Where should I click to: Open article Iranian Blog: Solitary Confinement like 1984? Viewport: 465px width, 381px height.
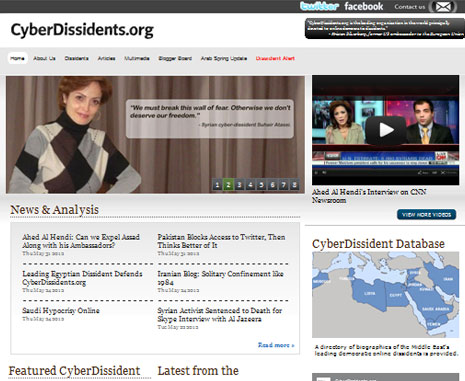pyautogui.click(x=220, y=278)
